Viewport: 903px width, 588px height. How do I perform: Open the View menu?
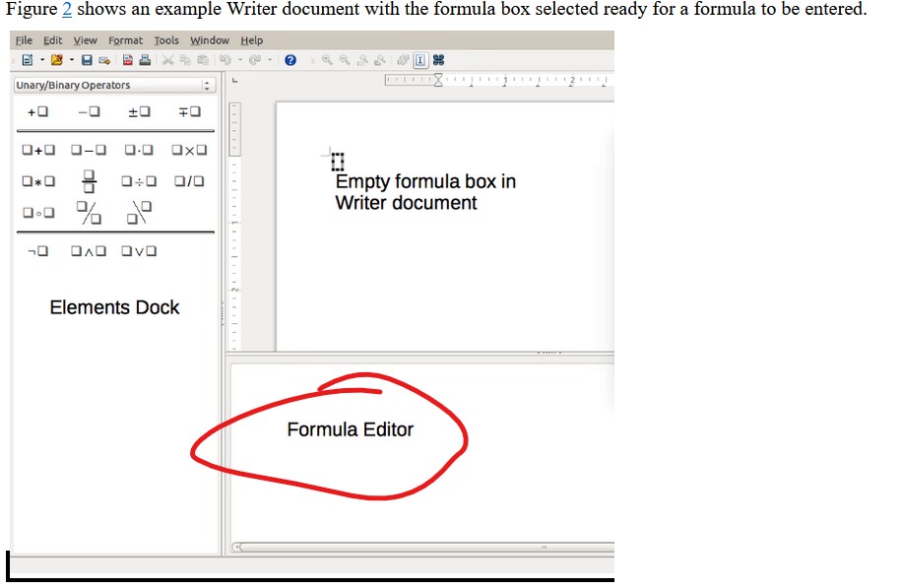(86, 40)
